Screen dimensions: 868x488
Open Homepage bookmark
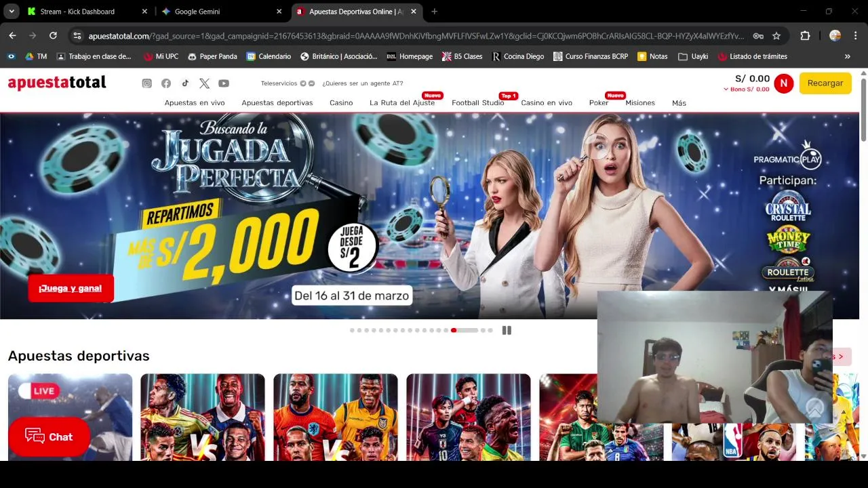pos(410,56)
